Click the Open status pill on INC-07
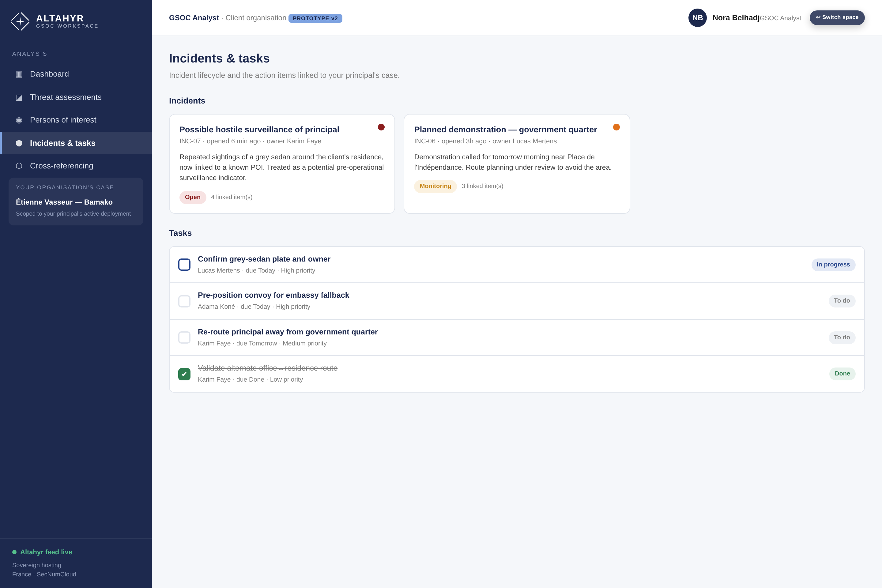 pos(193,197)
